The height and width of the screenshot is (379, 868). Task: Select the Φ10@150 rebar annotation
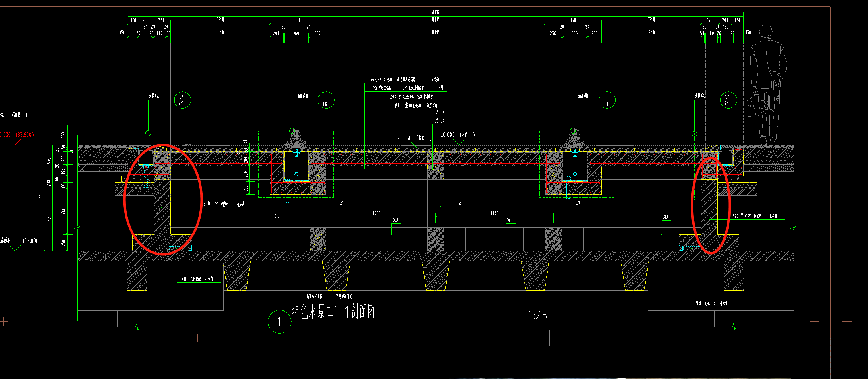coord(416,106)
